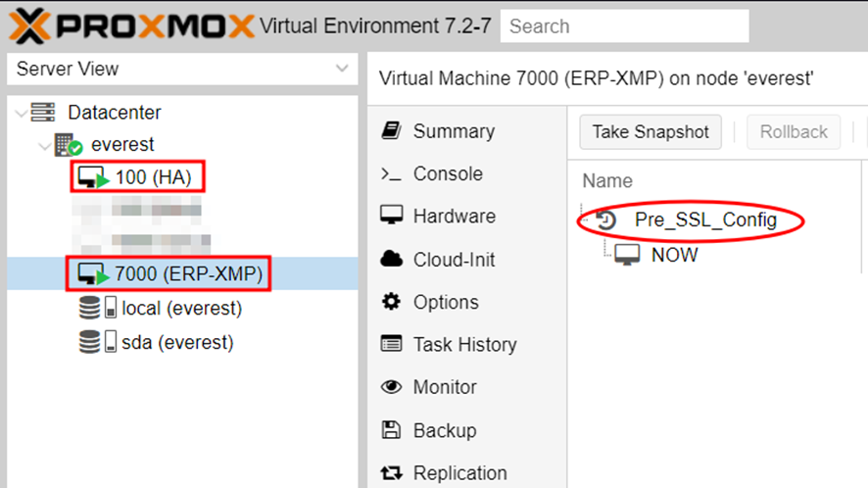The height and width of the screenshot is (488, 868).
Task: Click the Backup floppy disk icon
Action: tap(391, 429)
